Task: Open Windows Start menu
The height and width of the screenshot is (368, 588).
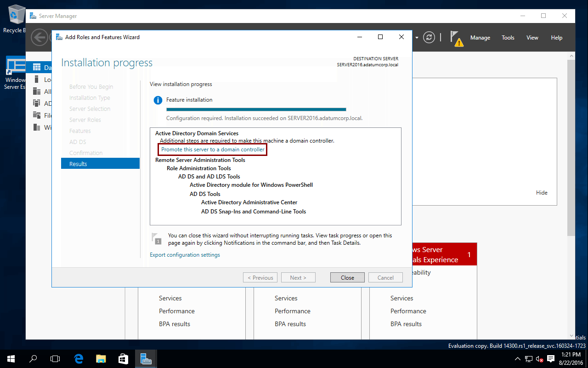Action: pos(11,359)
